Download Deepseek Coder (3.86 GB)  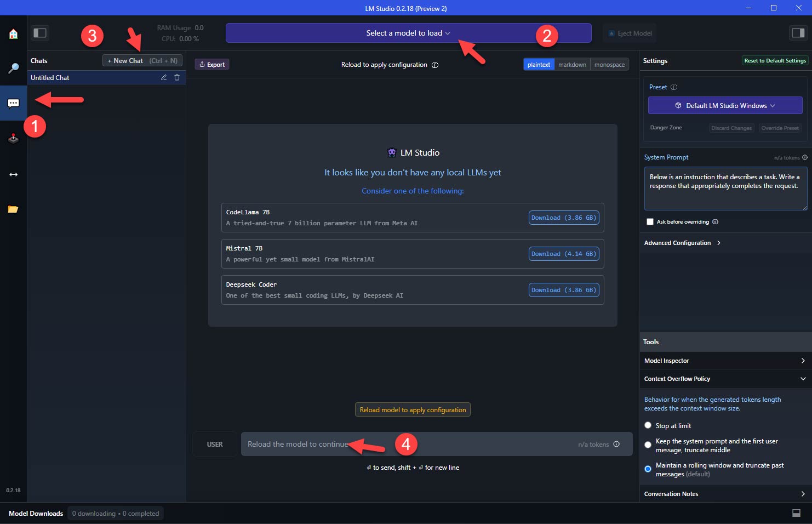(x=564, y=290)
